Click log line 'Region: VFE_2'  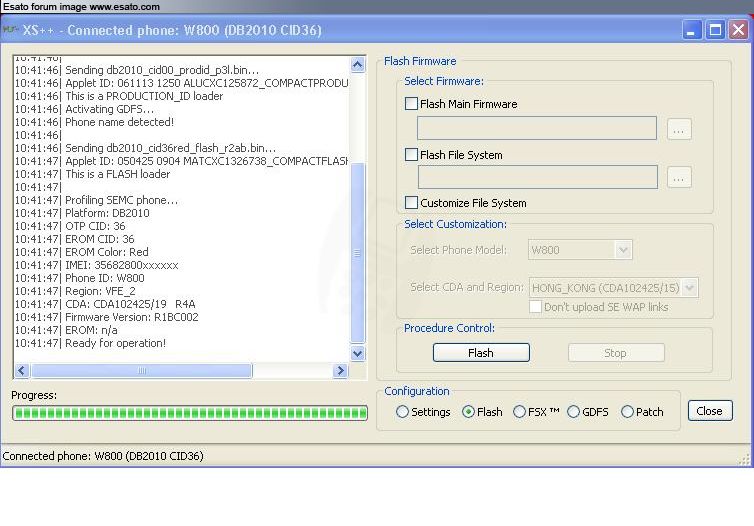point(100,291)
